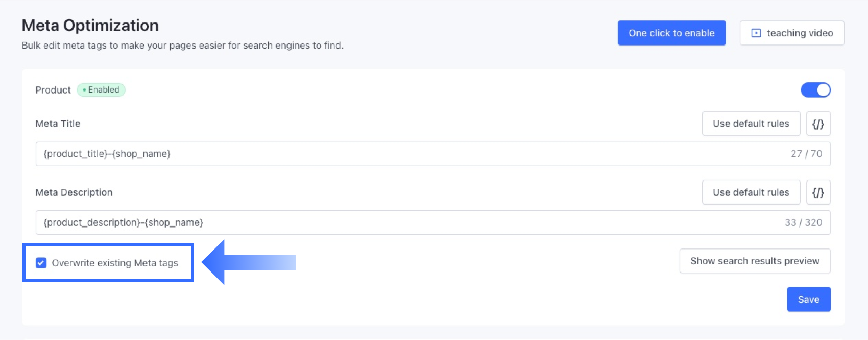Click the Product section label
Screen dimensions: 868x340
coord(53,90)
